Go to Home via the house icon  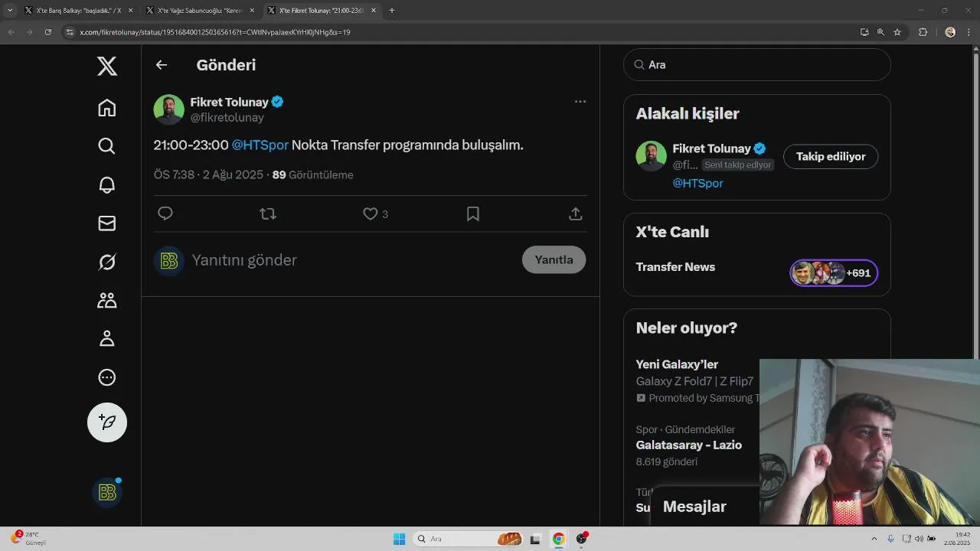coord(107,108)
